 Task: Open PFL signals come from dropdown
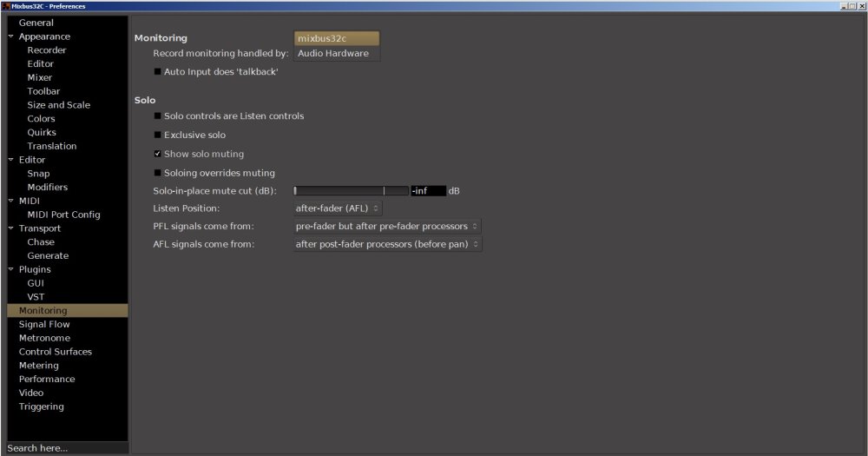pyautogui.click(x=387, y=226)
